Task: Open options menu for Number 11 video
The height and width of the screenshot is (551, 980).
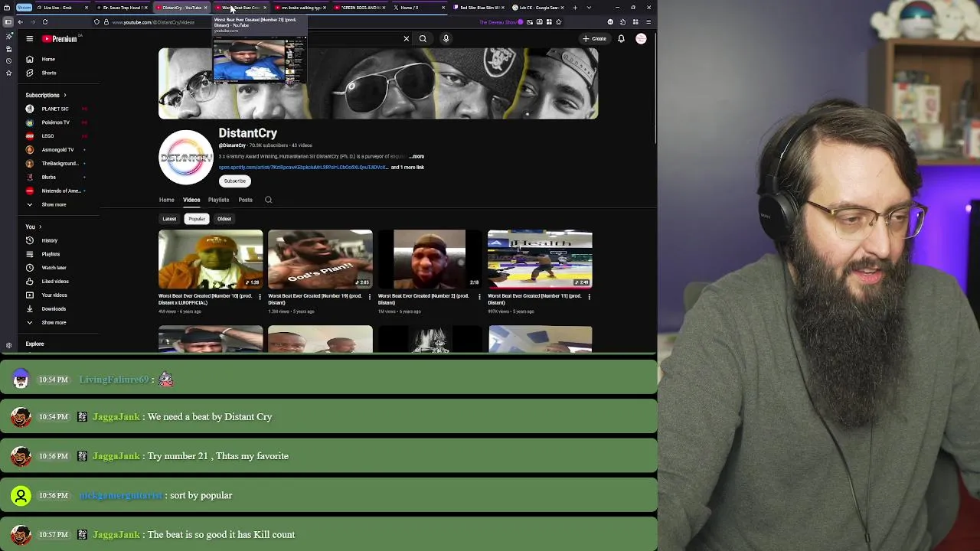Action: coord(589,297)
